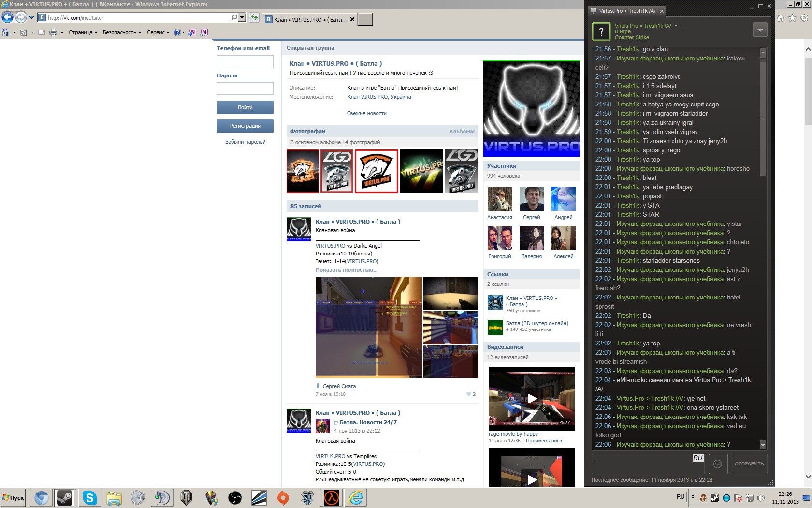Open the Безопасность menu
Screen dimensions: 812x508
tap(122, 32)
